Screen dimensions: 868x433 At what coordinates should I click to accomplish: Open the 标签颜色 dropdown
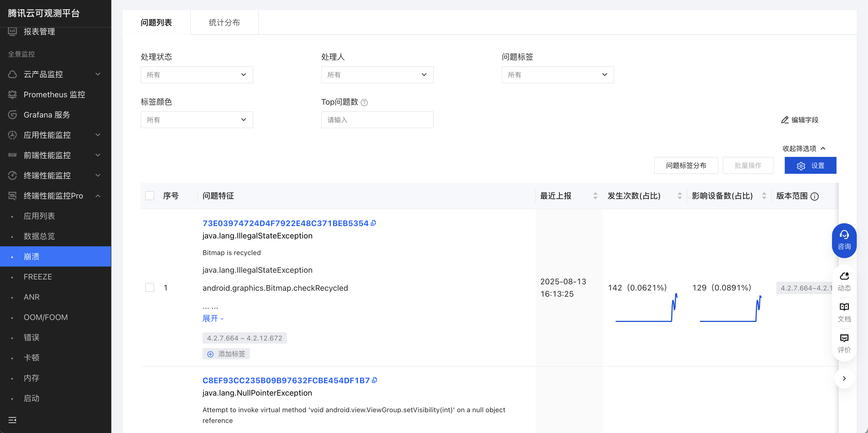[196, 120]
